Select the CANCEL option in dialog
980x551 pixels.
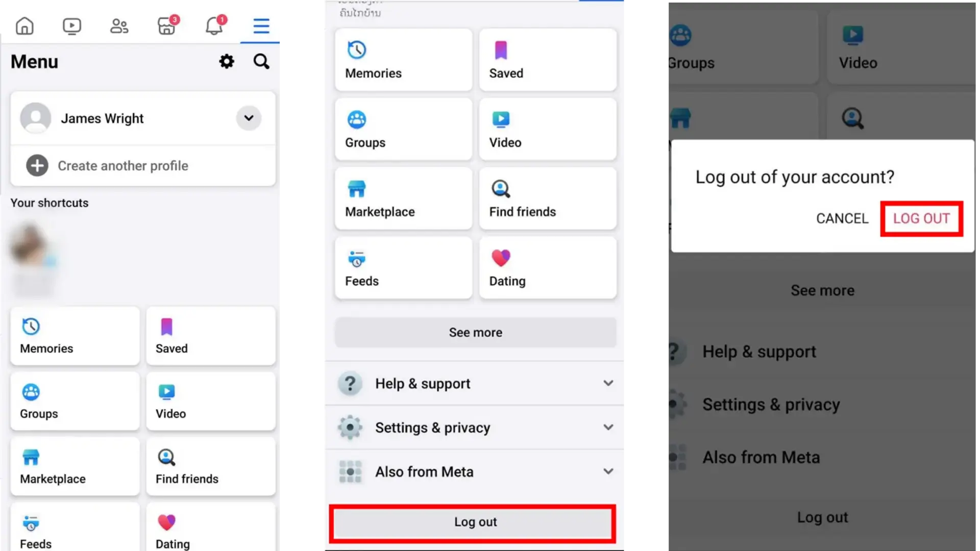click(841, 218)
